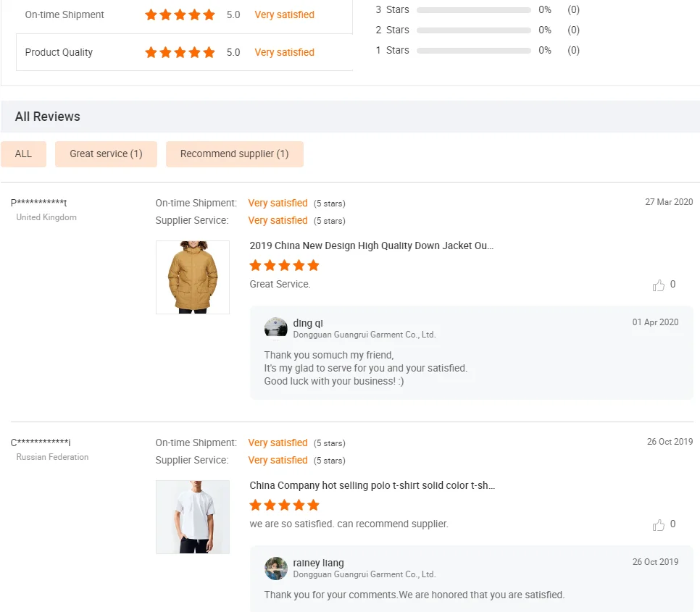Click Dongguan Guangrui Garment Co. under ding qi
Screen dimensions: 700x612
pyautogui.click(x=364, y=335)
